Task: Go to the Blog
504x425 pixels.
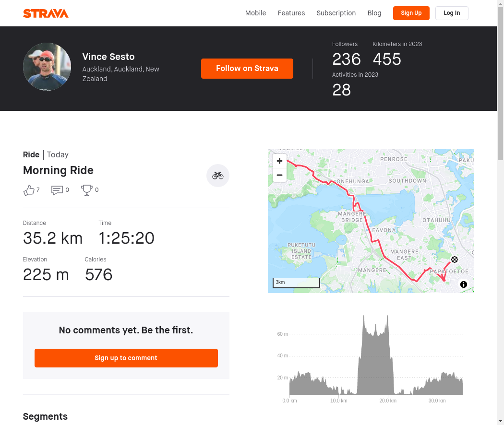Action: point(374,13)
